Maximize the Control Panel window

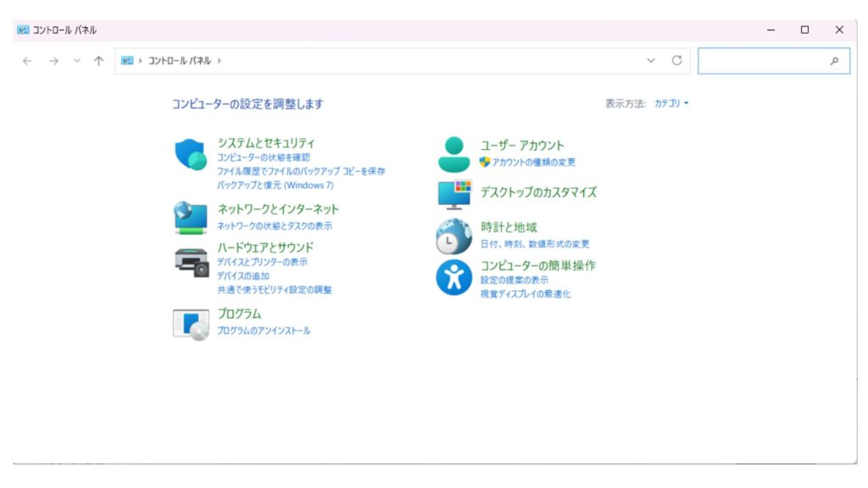[805, 30]
